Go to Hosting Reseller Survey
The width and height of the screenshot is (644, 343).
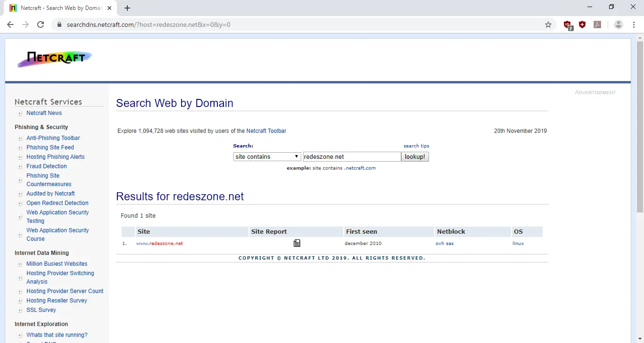point(57,301)
